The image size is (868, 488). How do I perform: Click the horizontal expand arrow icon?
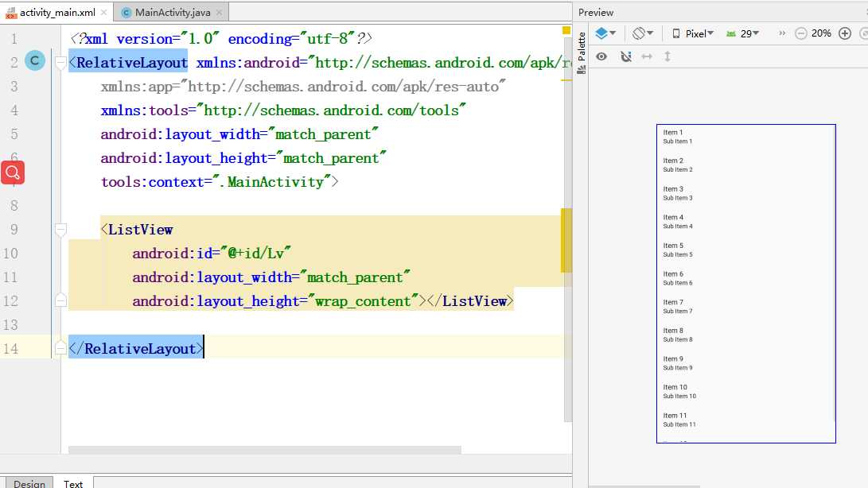pos(647,56)
